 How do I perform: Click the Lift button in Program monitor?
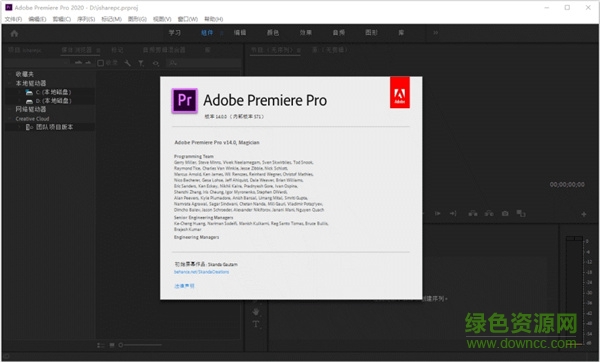[473, 214]
